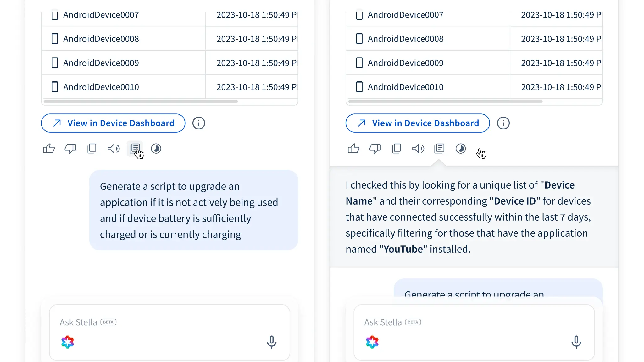Click Stella star logo in right input
Viewport: 644px width, 362px height.
click(x=372, y=342)
